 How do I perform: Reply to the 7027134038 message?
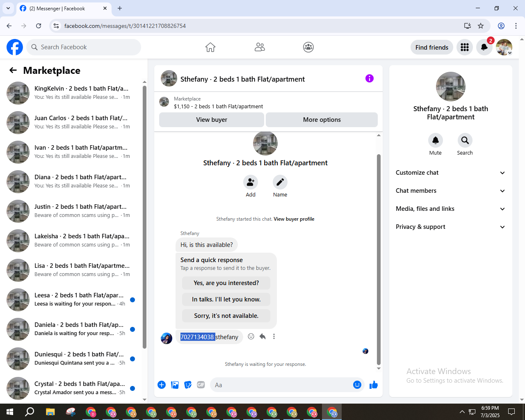(262, 336)
